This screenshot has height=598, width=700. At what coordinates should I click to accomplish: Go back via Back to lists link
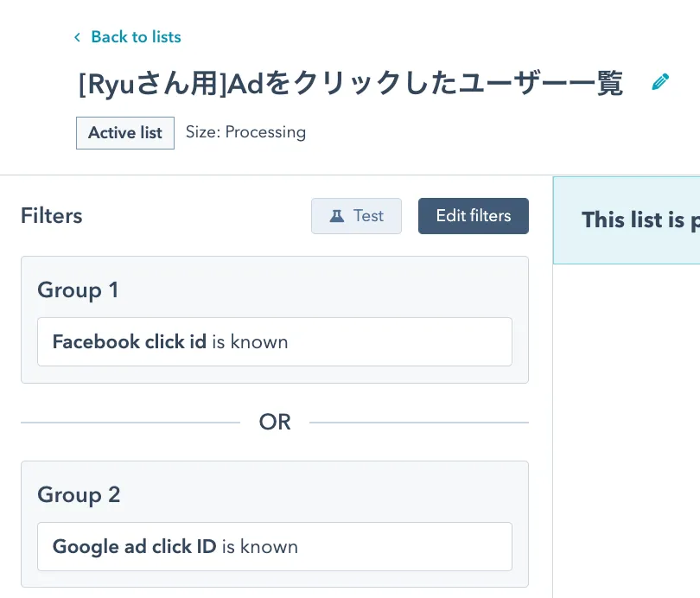coord(136,37)
